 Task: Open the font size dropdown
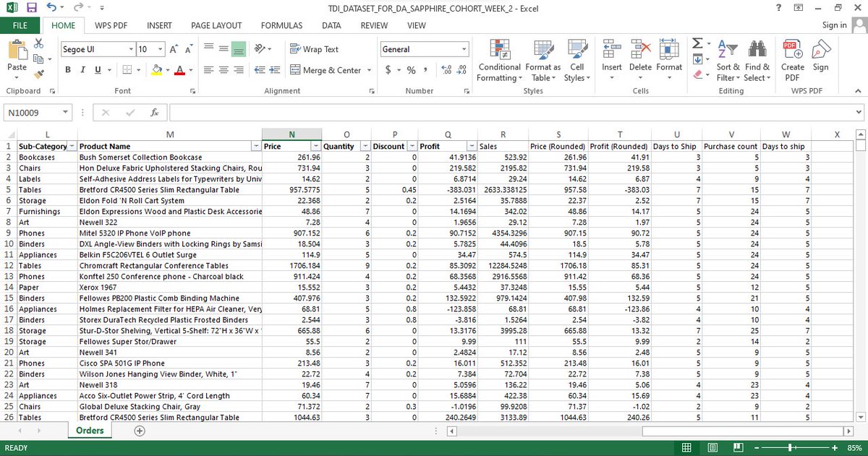click(161, 49)
